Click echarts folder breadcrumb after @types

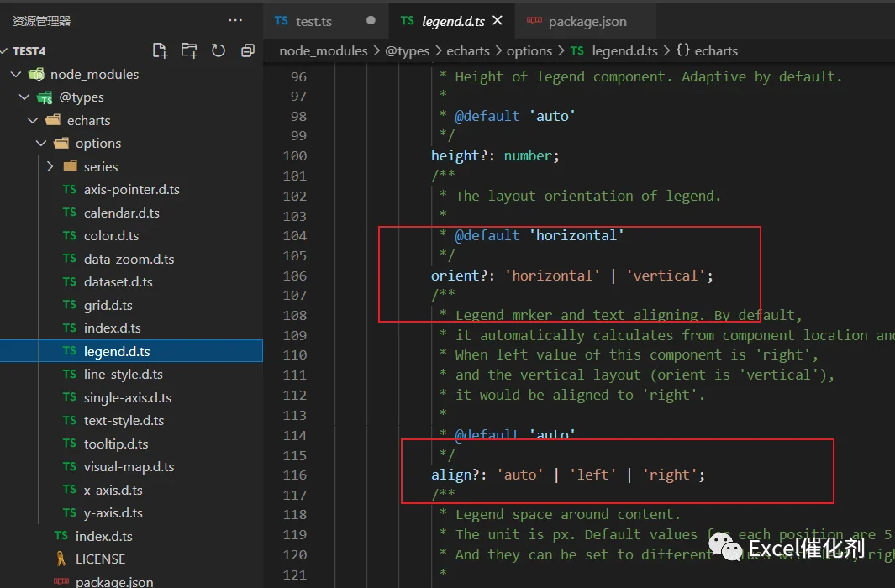(x=467, y=50)
